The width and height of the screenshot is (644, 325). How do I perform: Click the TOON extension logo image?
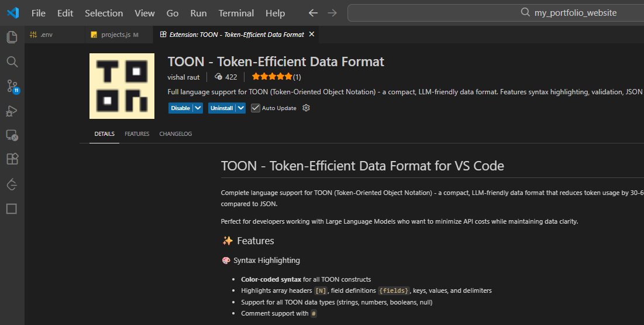[122, 86]
